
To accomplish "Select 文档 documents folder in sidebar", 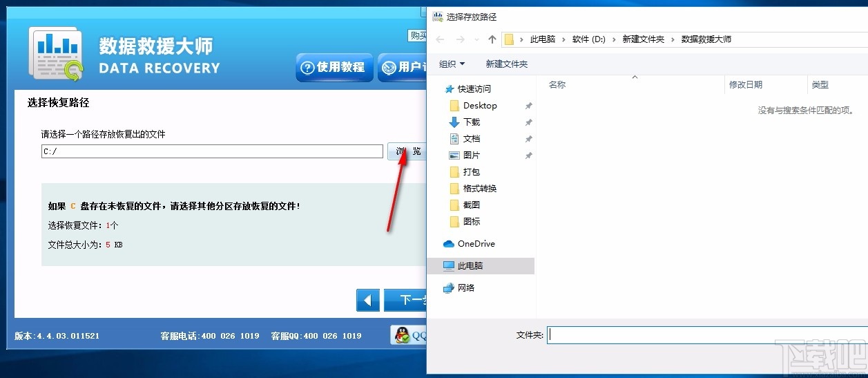I will (472, 138).
